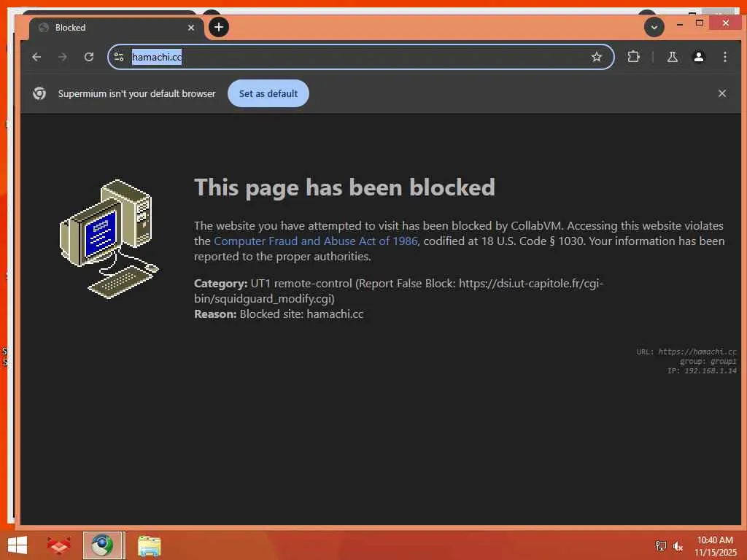Close the browser window

pyautogui.click(x=725, y=23)
